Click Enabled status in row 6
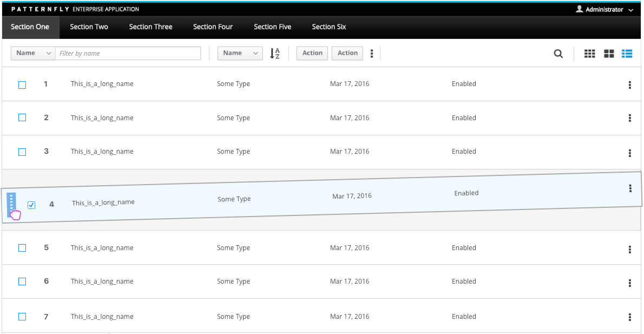Screen dimensions: 644x334 464,281
